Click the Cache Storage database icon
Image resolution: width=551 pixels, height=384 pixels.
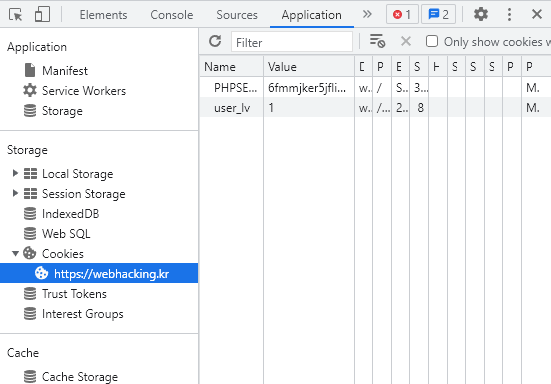tap(30, 377)
